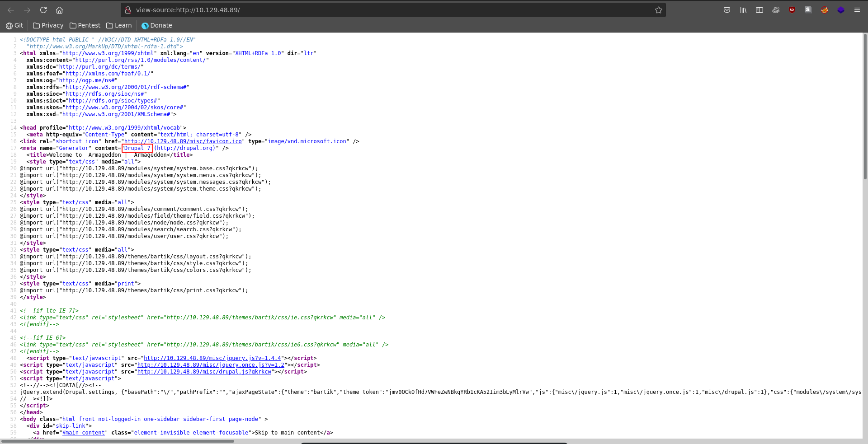Viewport: 868px width, 444px height.
Task: Open the Git bookmark
Action: 14,26
